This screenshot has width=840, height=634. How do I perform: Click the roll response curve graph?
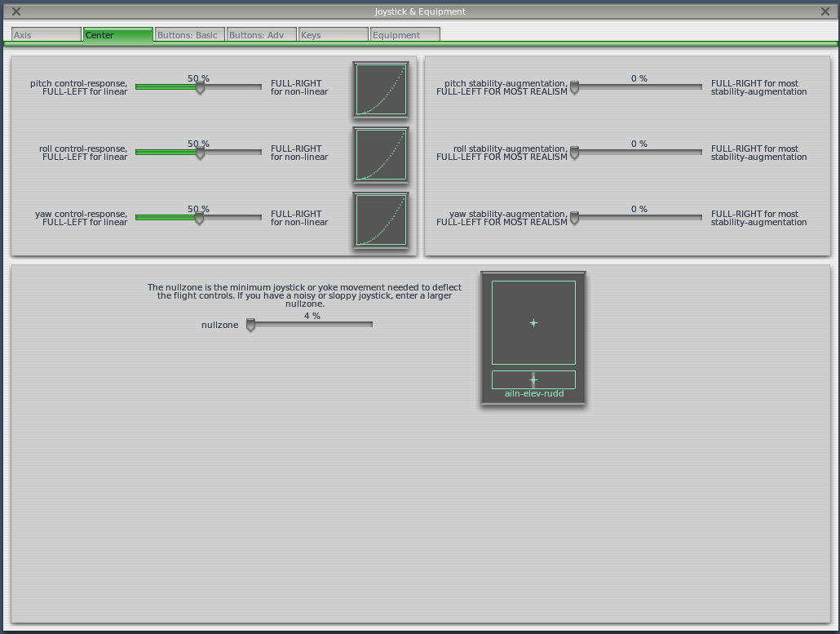tap(380, 155)
